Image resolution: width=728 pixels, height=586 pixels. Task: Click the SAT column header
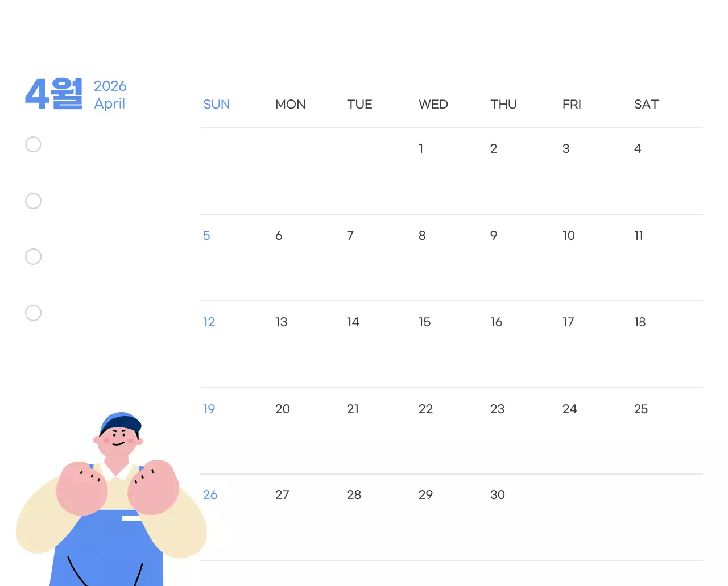click(x=646, y=104)
